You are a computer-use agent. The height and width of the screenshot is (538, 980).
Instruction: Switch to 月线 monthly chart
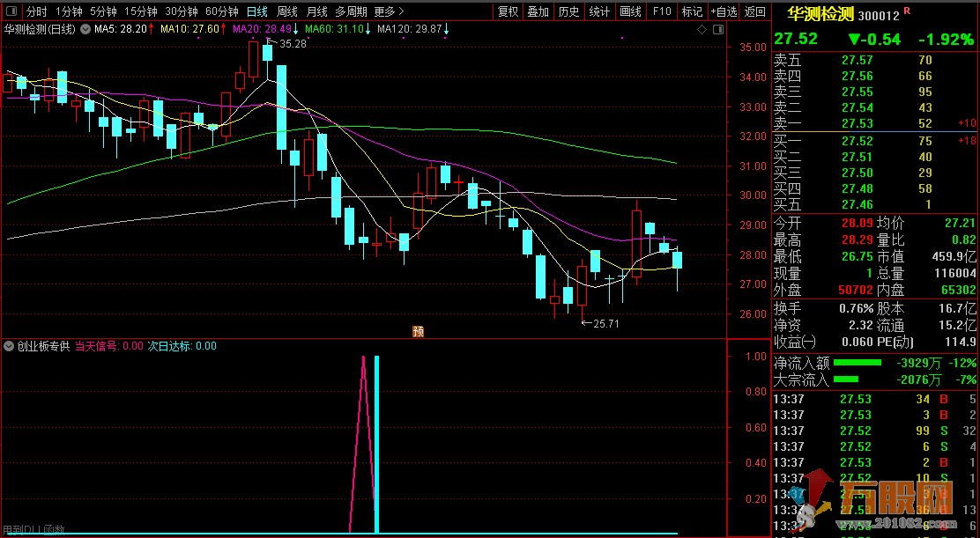click(x=317, y=11)
